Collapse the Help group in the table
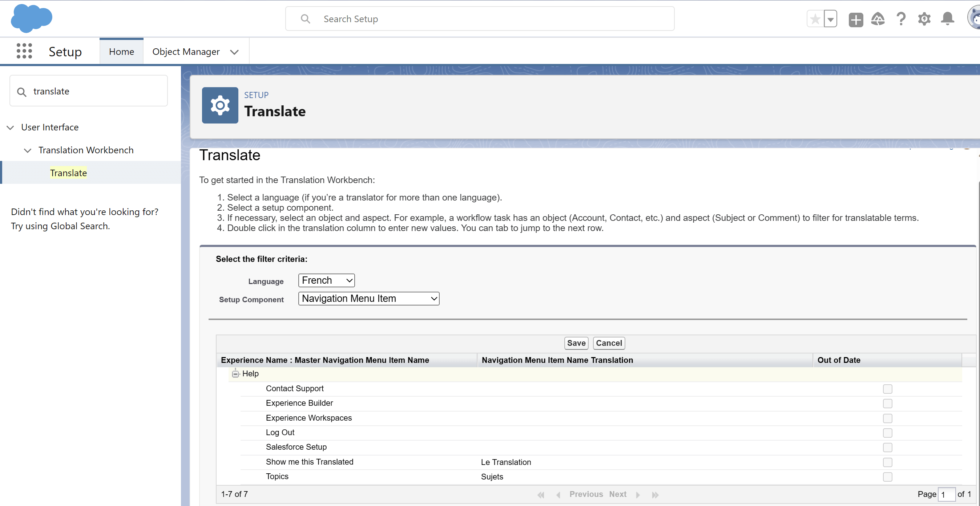 [x=235, y=373]
